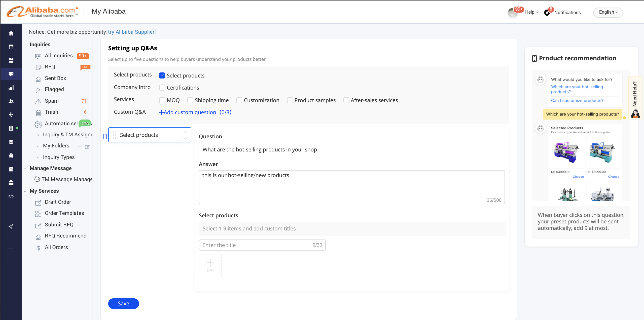The height and width of the screenshot is (320, 644).
Task: Edit folders with the pencil icon next to My Folders
Action: coord(87,147)
